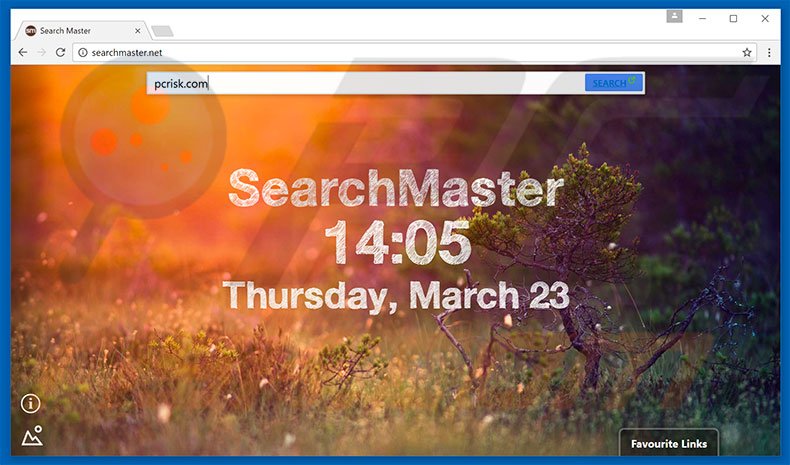Bookmark page with star icon

747,52
